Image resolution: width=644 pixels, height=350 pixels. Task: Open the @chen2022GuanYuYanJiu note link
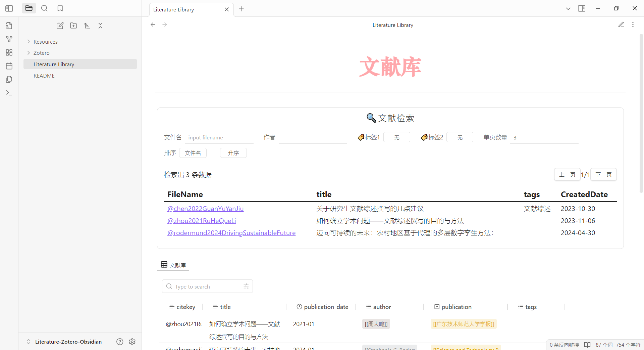206,209
